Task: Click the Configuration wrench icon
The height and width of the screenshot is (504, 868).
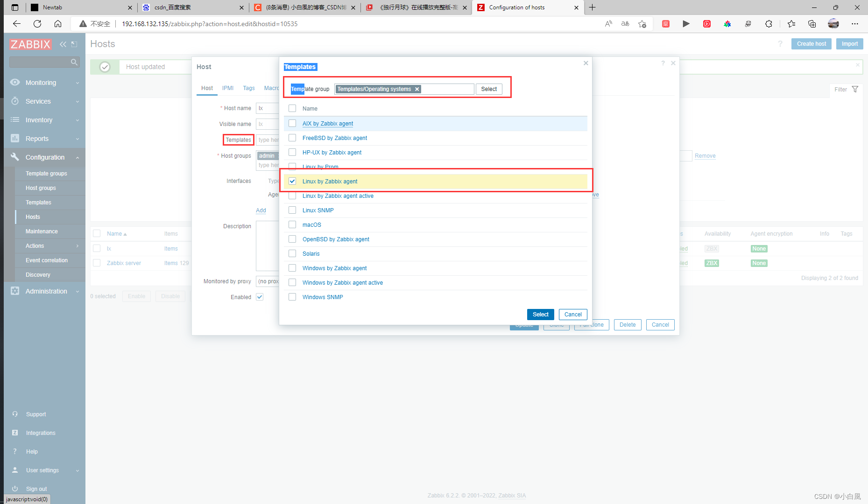Action: coord(15,157)
